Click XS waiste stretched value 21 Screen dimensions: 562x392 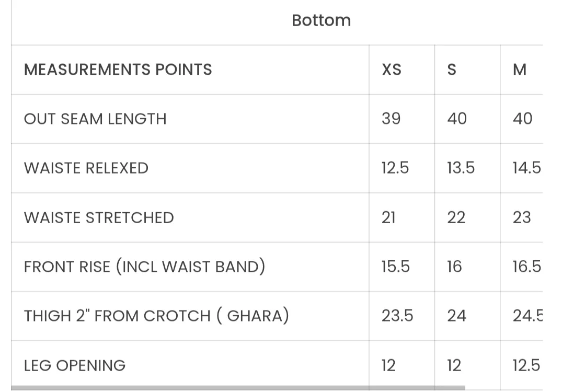point(388,217)
